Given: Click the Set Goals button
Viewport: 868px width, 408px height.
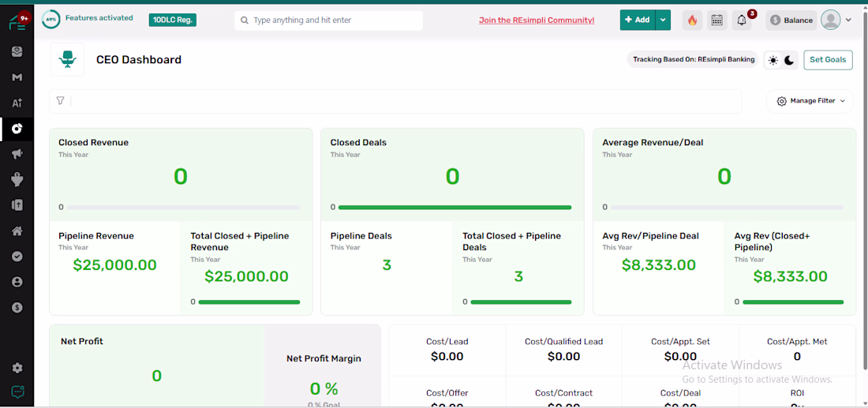Looking at the screenshot, I should 828,60.
